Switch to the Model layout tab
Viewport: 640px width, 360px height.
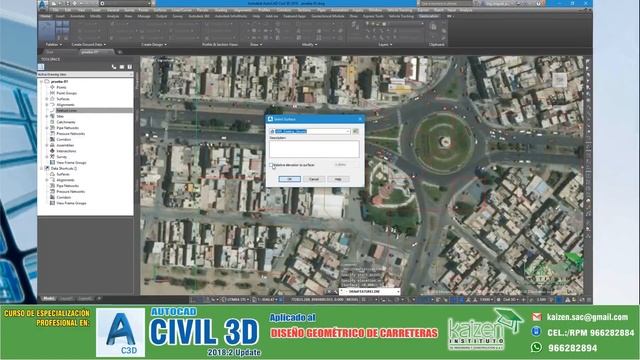click(x=49, y=299)
